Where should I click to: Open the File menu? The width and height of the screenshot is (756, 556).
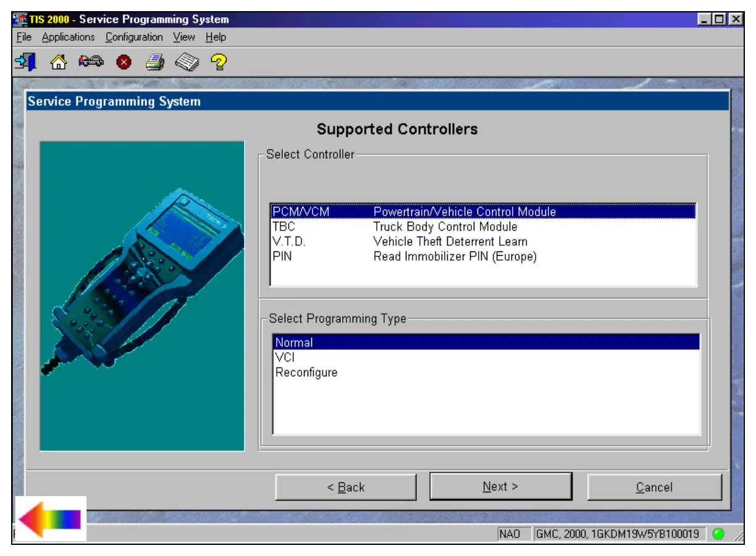(x=24, y=37)
